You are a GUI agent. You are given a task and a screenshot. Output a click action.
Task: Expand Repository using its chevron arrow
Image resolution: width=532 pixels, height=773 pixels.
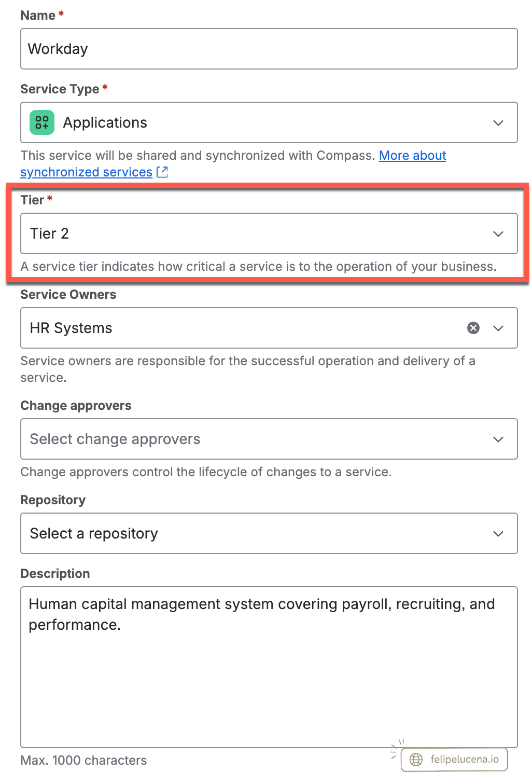[498, 534]
